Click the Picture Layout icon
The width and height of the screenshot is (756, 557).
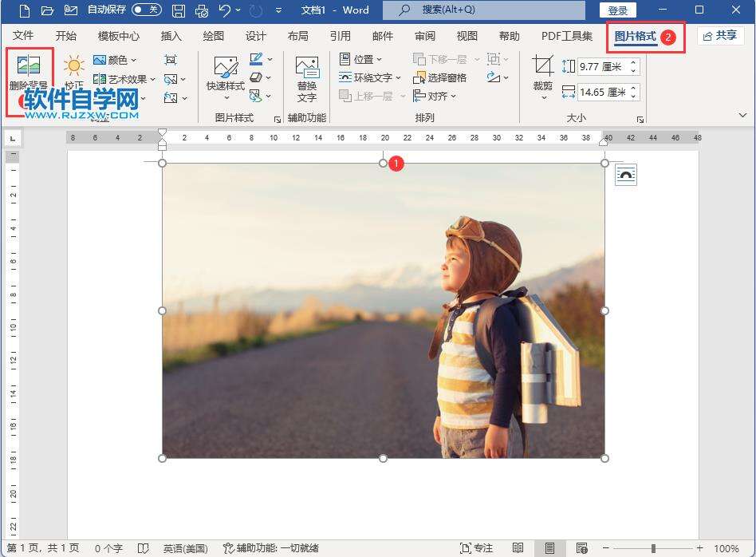(x=255, y=96)
